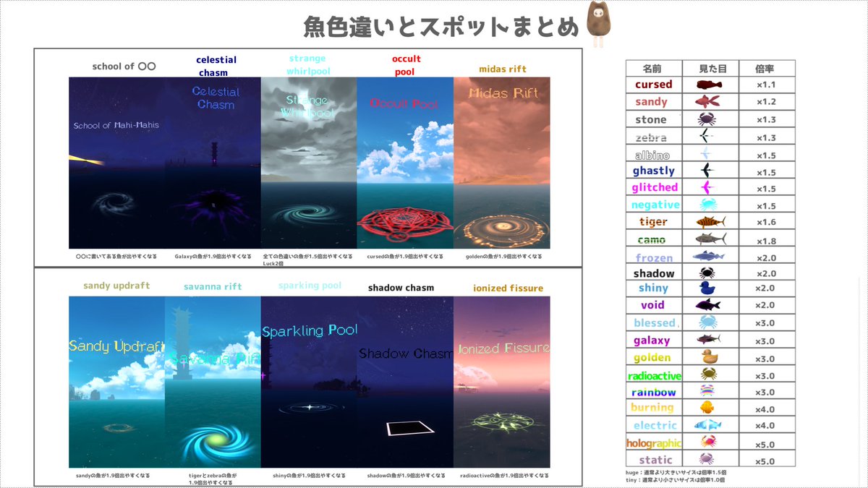Viewport: 868px width, 488px height.
Task: Click the frozen blue fish icon
Action: 709,257
